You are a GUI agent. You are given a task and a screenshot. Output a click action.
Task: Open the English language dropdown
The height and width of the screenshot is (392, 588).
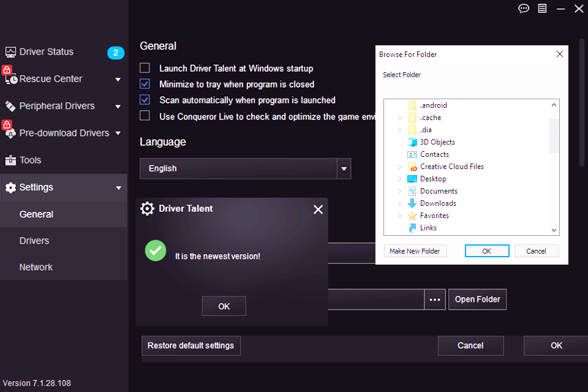point(344,168)
